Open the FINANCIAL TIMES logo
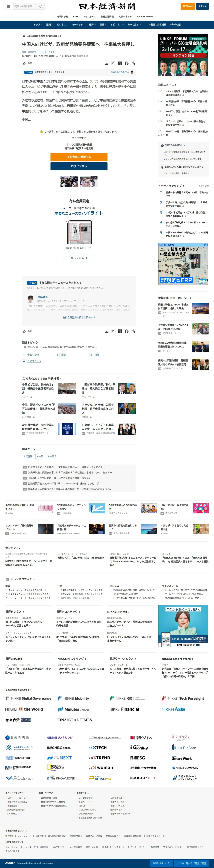This screenshot has width=214, height=868. click(x=74, y=720)
